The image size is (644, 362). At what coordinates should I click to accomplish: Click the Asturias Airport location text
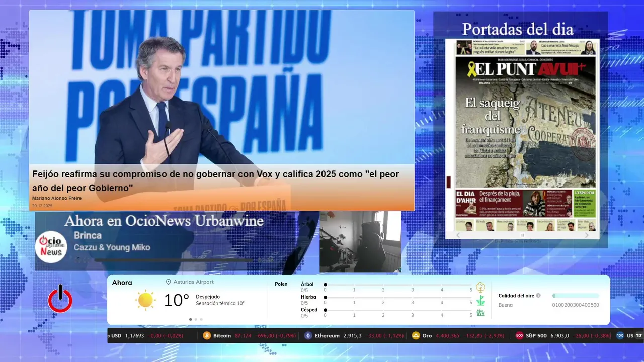pyautogui.click(x=194, y=282)
